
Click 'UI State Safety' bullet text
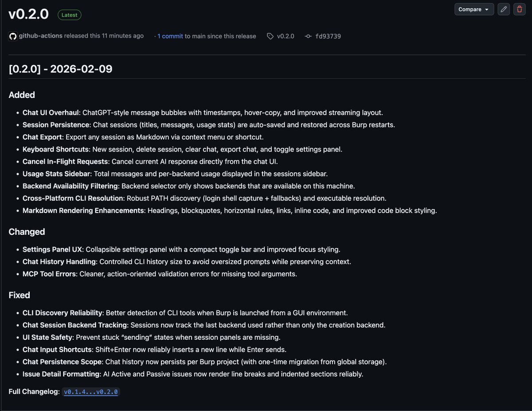tap(47, 337)
